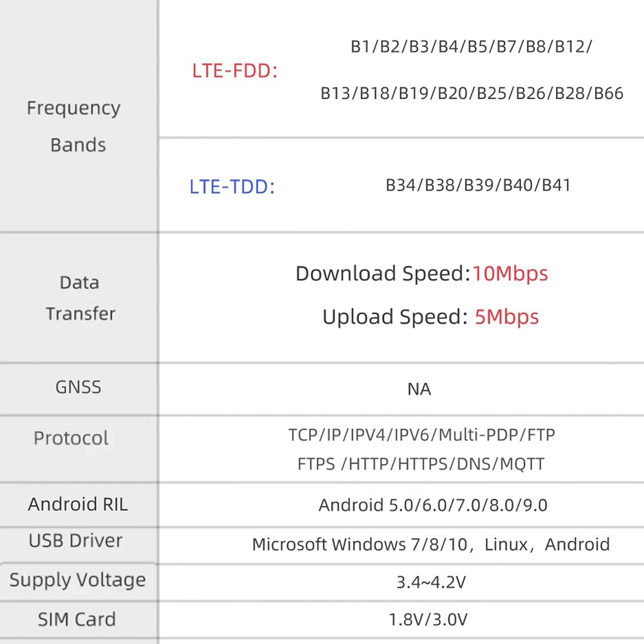Click the blue LTE-TDD label
This screenshot has height=644, width=644.
pyautogui.click(x=232, y=187)
